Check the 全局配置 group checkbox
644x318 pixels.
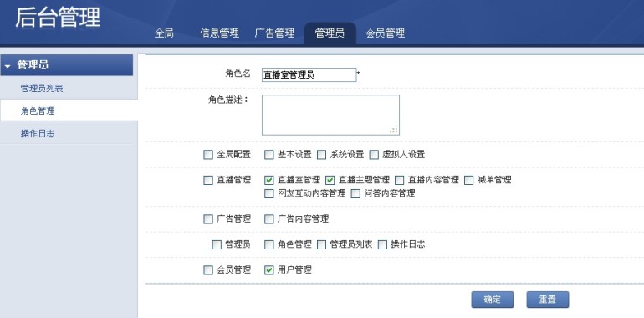point(208,155)
